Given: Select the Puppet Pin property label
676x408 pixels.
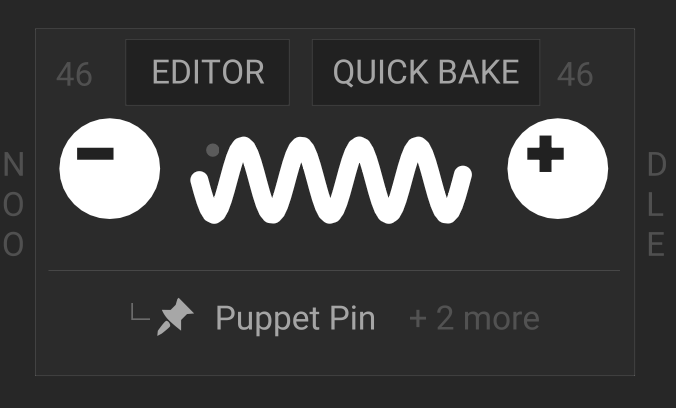Looking at the screenshot, I should (295, 319).
